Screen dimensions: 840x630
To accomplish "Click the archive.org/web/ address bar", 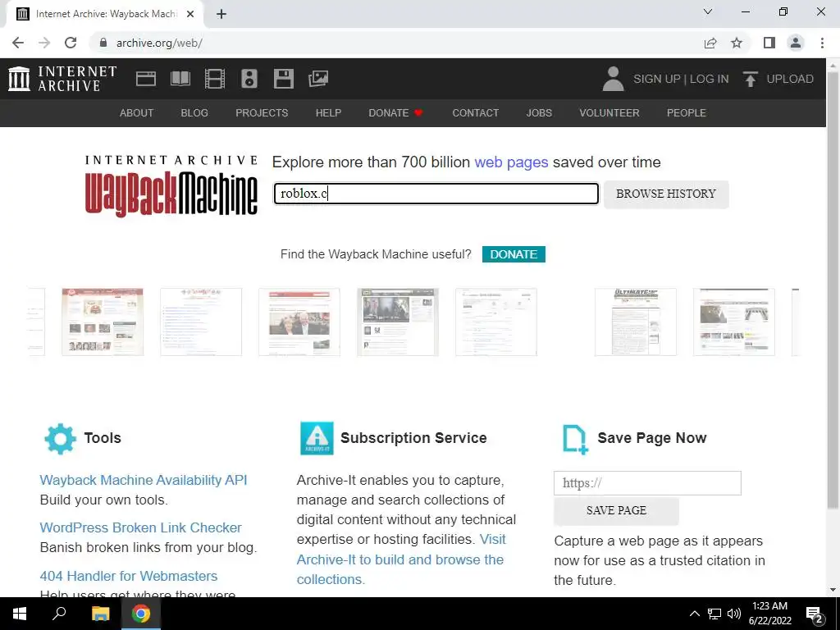I will (x=396, y=43).
